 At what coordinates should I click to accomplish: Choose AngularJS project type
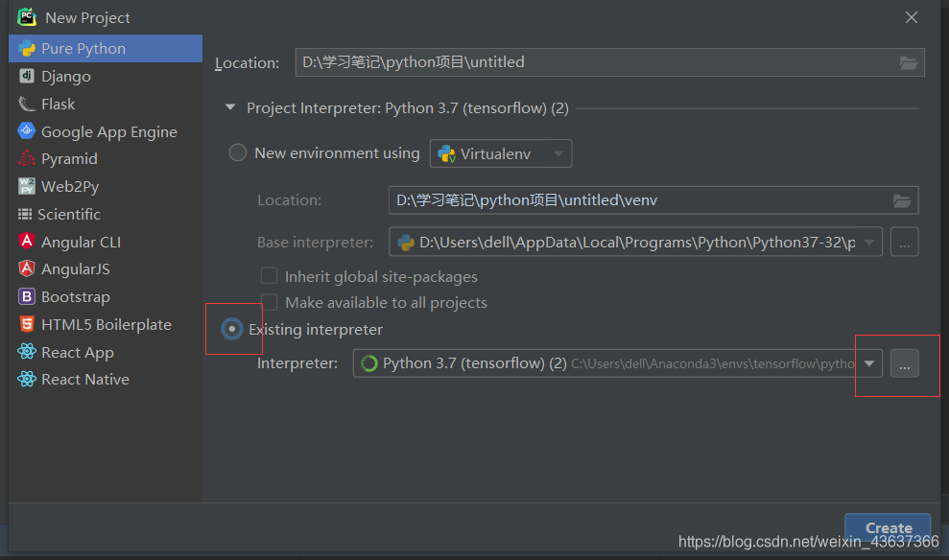(x=106, y=269)
